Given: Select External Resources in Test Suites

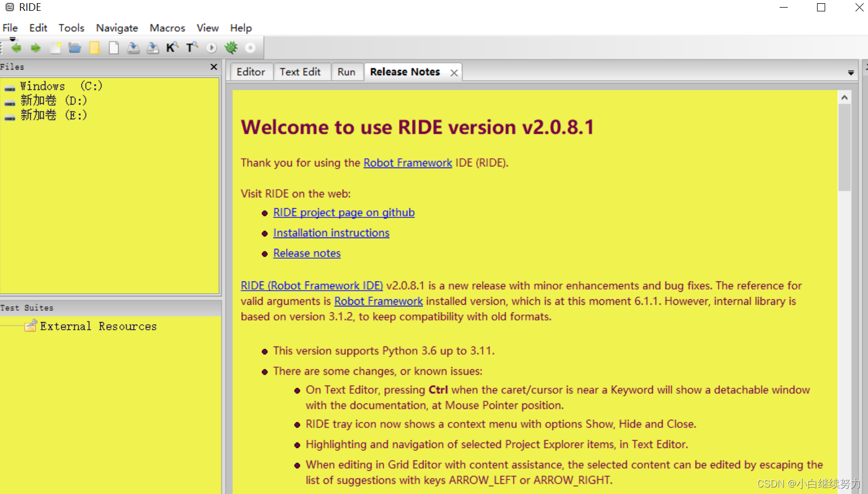Looking at the screenshot, I should pyautogui.click(x=98, y=326).
